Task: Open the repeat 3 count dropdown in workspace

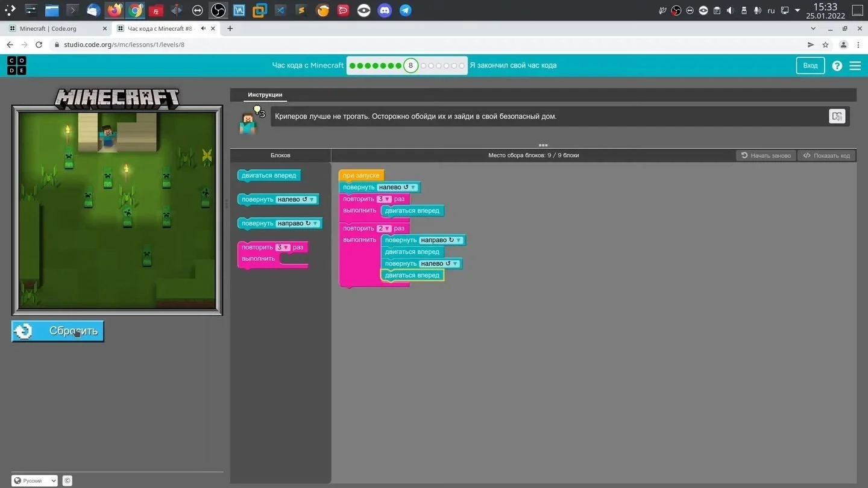Action: click(384, 199)
